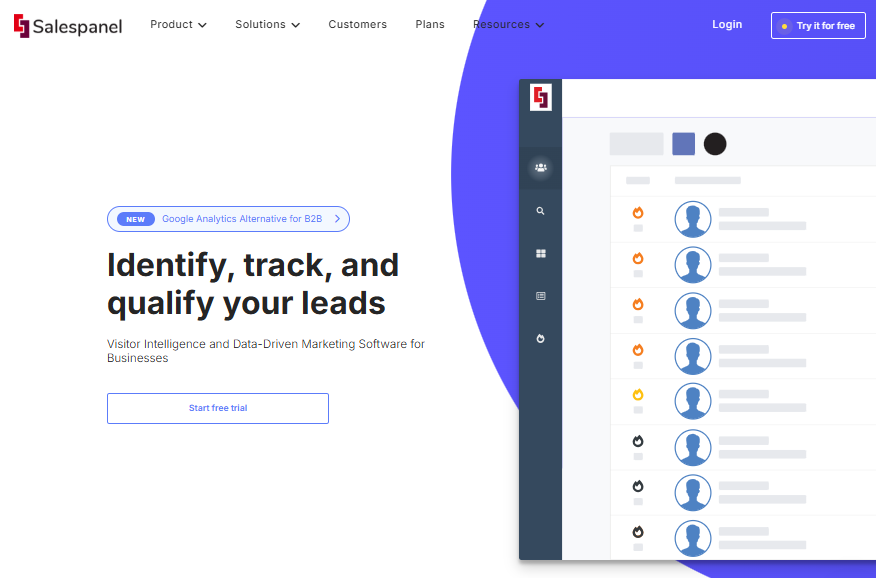Click the black profile circle in the dashboard header
The height and width of the screenshot is (578, 876).
pyautogui.click(x=715, y=144)
